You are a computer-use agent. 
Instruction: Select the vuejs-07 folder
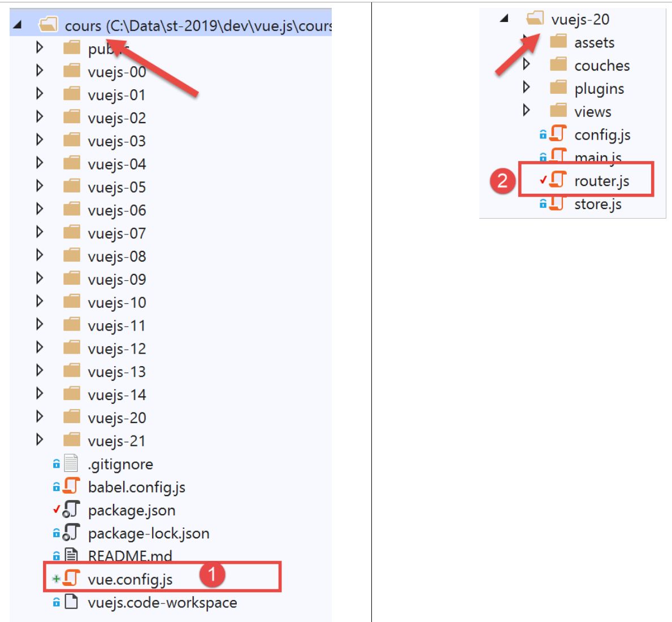(116, 233)
